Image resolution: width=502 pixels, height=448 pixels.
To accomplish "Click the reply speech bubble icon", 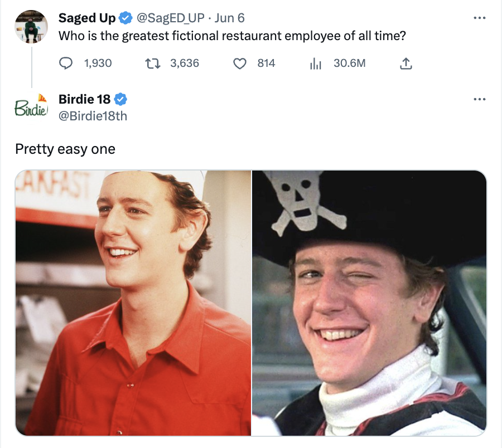I will 66,63.
